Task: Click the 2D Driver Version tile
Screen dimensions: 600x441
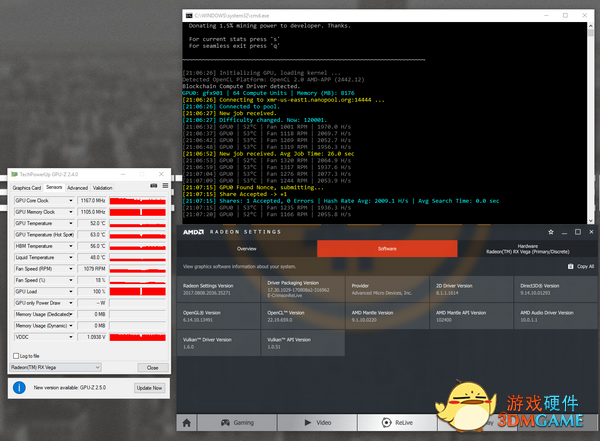Action: 471,289
